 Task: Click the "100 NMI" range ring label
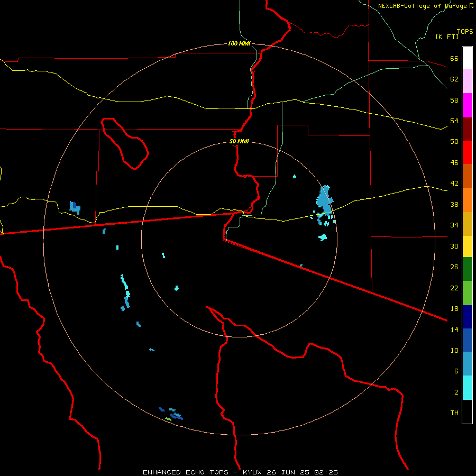coord(239,43)
